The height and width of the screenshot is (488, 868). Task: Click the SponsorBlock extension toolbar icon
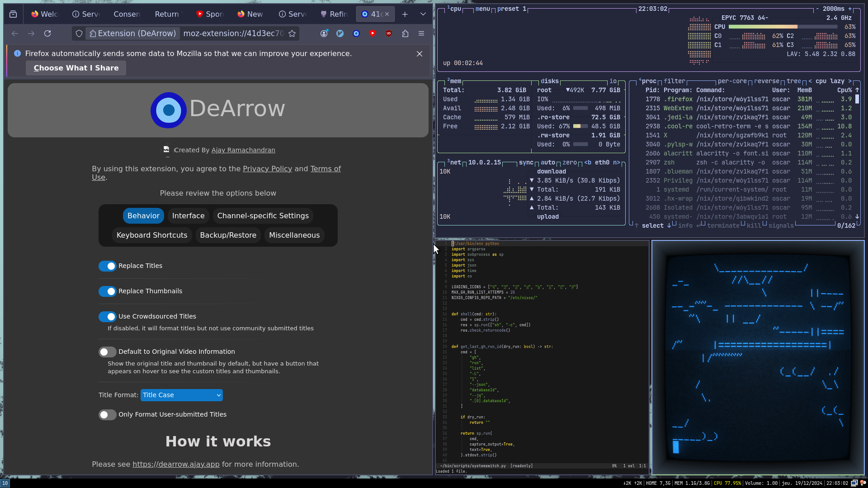point(373,33)
